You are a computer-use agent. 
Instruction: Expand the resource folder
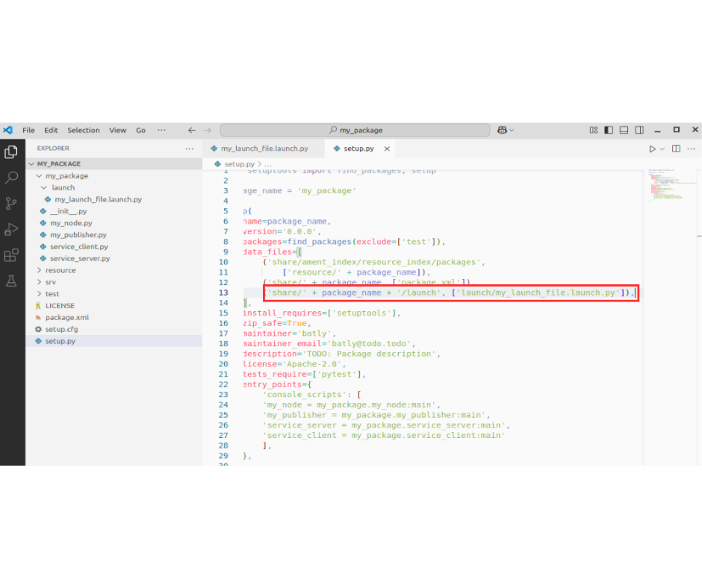click(x=60, y=270)
